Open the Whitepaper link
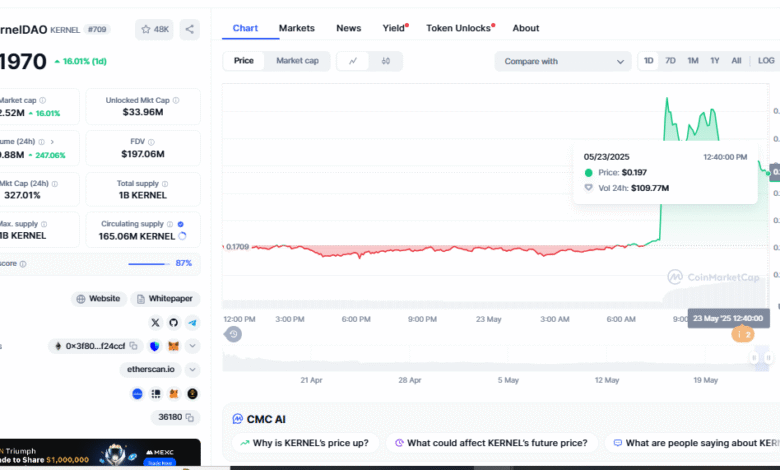780x470 pixels. [165, 299]
